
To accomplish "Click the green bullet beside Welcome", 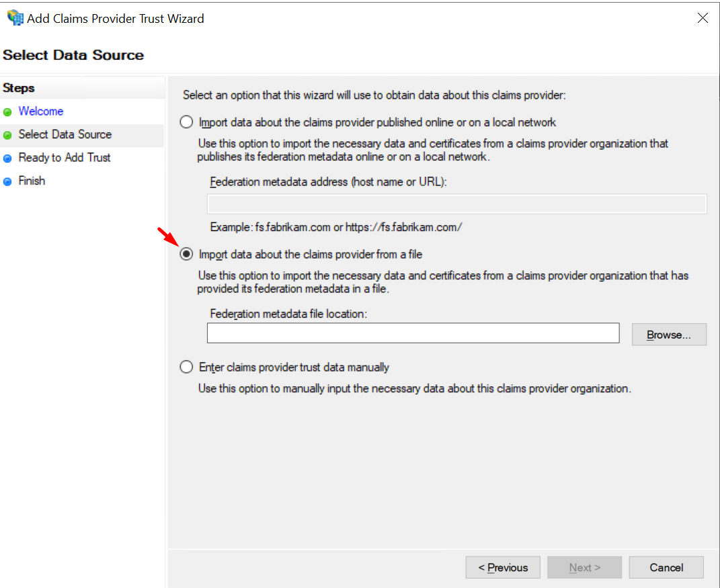I will [7, 112].
